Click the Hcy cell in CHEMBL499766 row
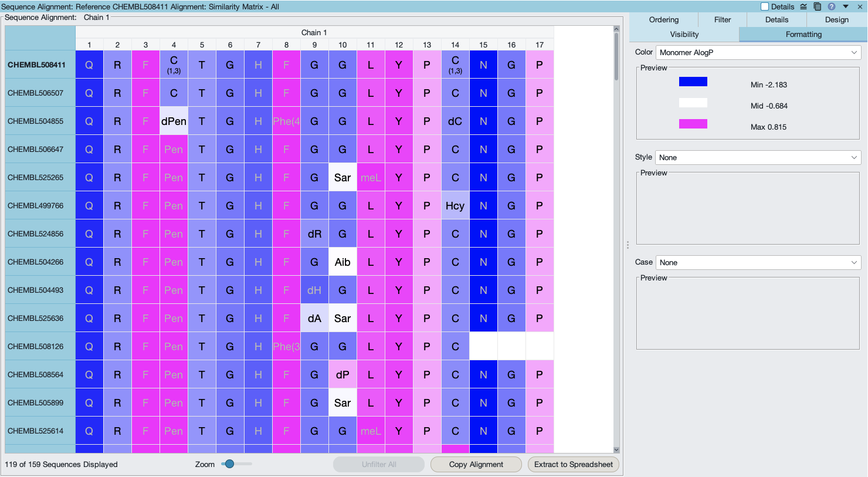 point(455,205)
